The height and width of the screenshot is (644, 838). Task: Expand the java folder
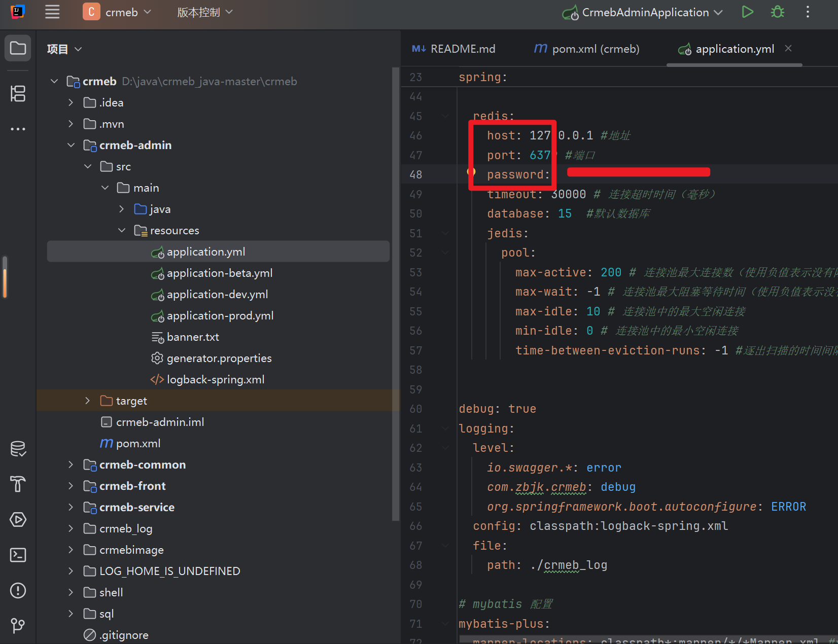121,209
